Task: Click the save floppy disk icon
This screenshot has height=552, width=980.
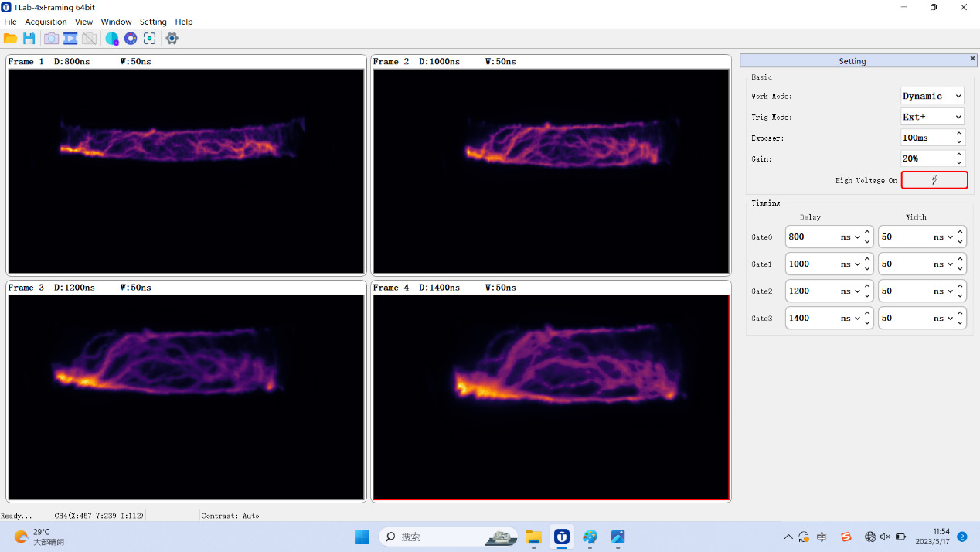Action: pyautogui.click(x=29, y=39)
